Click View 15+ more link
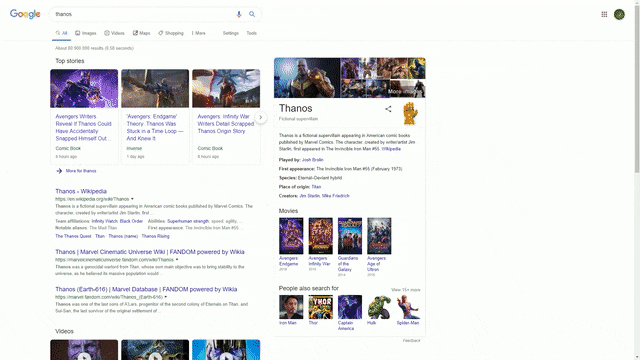This screenshot has width=640, height=360. pyautogui.click(x=406, y=290)
